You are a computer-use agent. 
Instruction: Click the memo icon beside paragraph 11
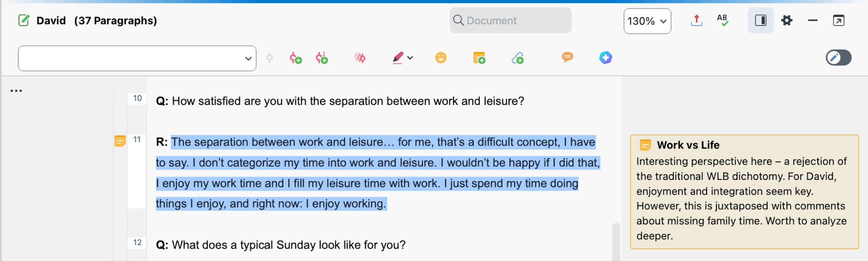coord(120,141)
